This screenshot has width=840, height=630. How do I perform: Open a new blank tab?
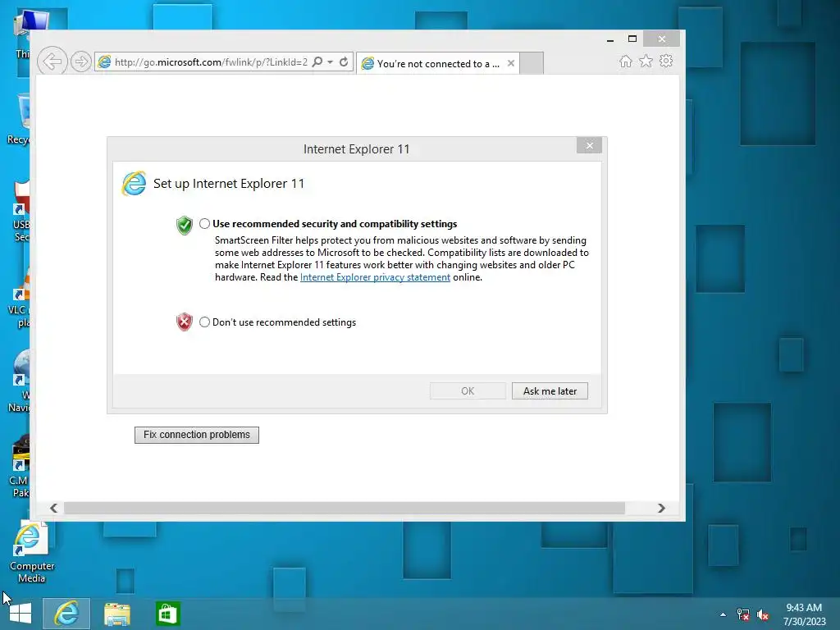[532, 63]
